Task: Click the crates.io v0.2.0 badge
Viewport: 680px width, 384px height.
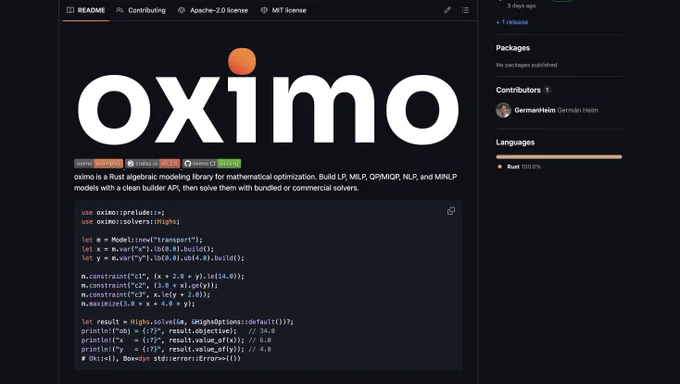Action: pyautogui.click(x=153, y=164)
